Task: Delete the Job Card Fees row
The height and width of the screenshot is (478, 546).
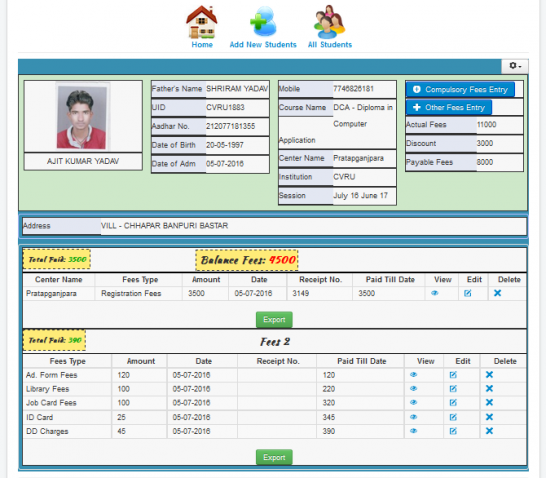Action: click(x=489, y=402)
